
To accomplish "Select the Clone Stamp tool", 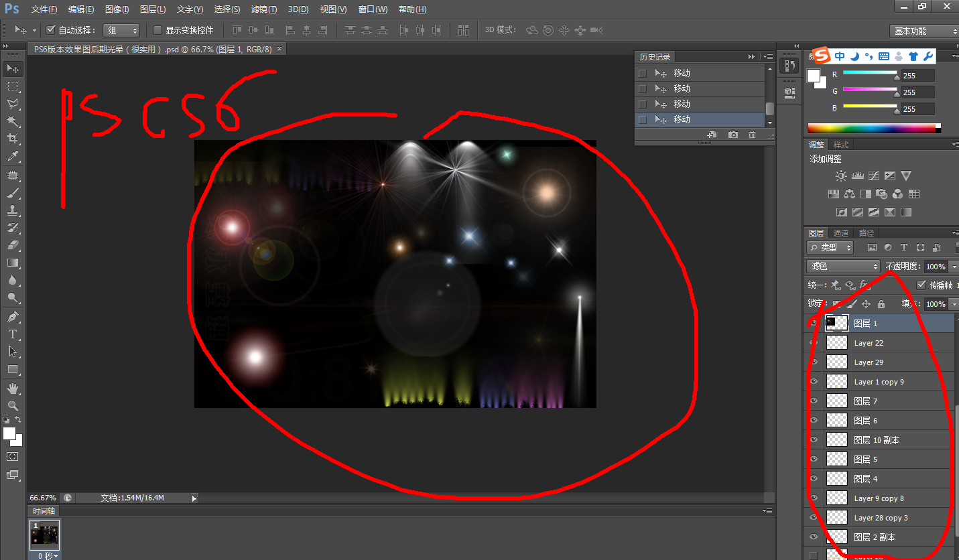I will click(x=13, y=211).
